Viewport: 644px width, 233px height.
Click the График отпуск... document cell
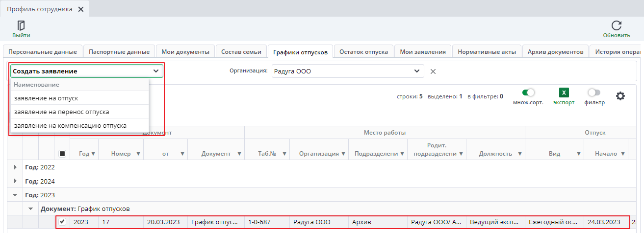click(x=216, y=222)
